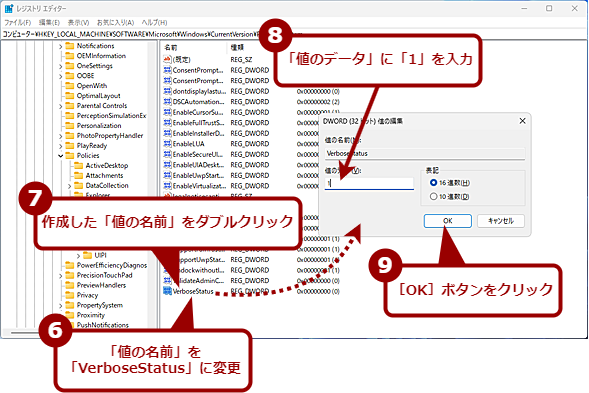Select the OOBE folder icon
The height and width of the screenshot is (393, 589).
(x=69, y=76)
